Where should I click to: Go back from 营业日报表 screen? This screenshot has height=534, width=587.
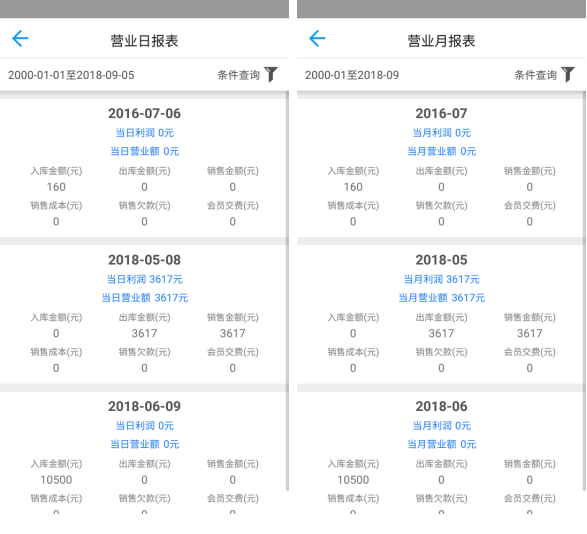point(20,39)
